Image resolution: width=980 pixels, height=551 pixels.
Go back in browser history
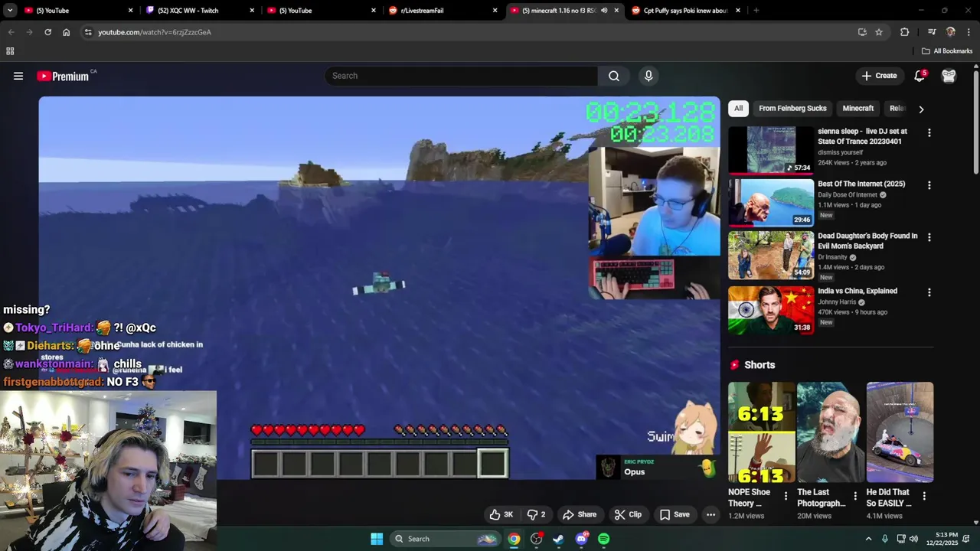tap(11, 32)
